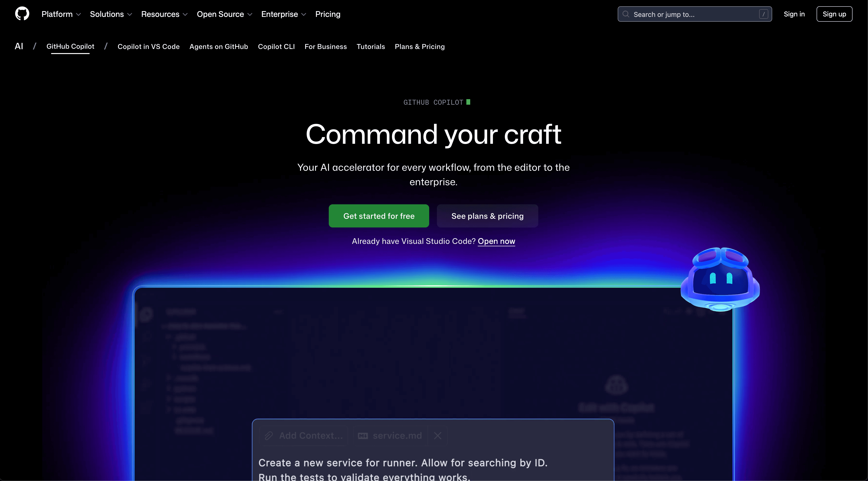
Task: Click the markdown icon on the service.md chip
Action: coord(363,435)
